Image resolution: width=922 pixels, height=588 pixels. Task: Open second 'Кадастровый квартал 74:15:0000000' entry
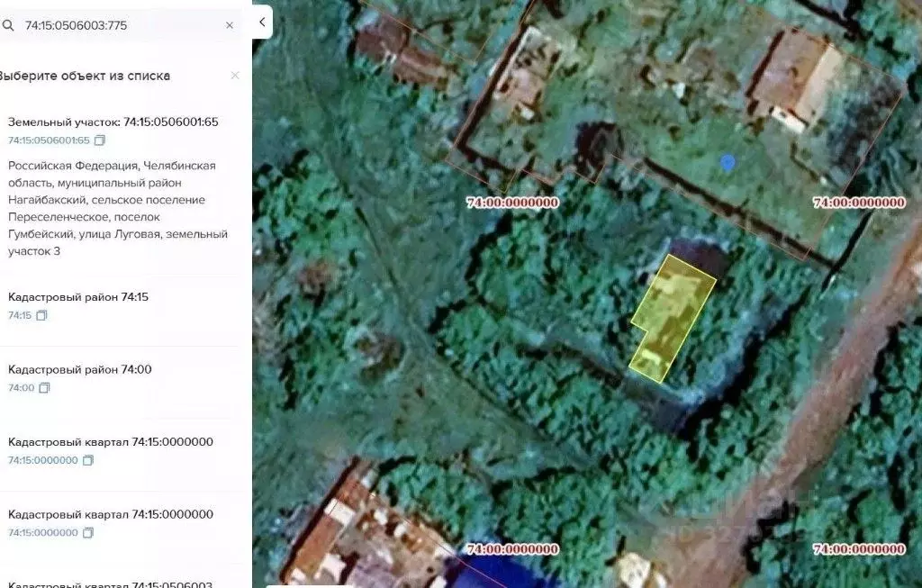(x=110, y=514)
